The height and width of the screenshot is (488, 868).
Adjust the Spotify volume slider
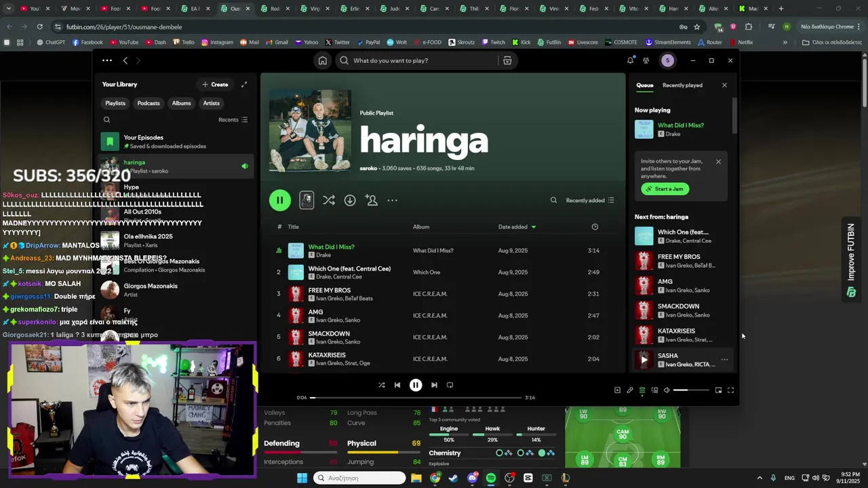pyautogui.click(x=691, y=390)
